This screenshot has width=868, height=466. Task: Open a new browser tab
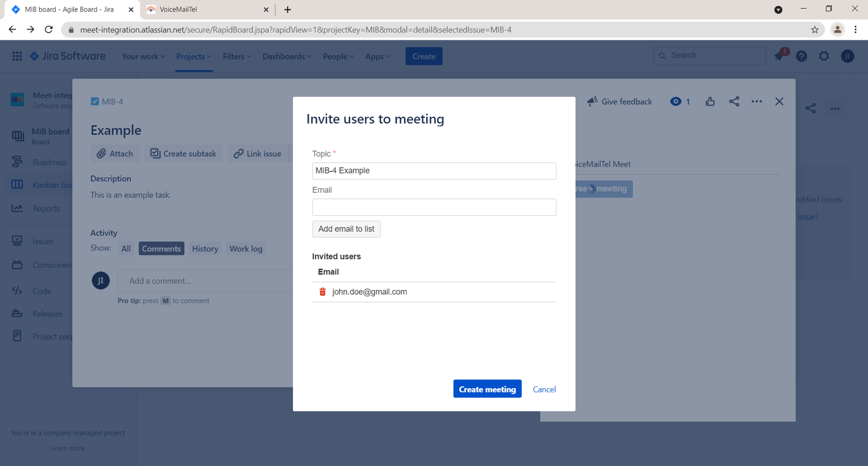coord(288,9)
